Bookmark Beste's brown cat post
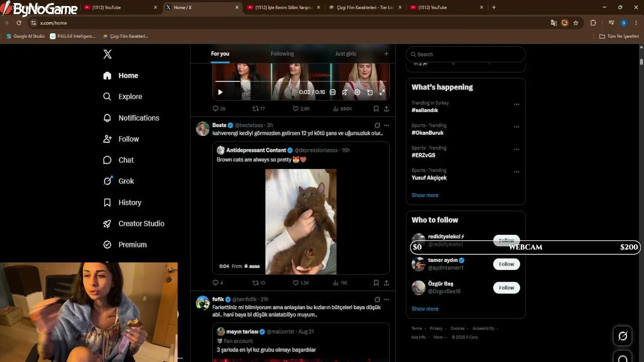644x362 pixels. (376, 283)
